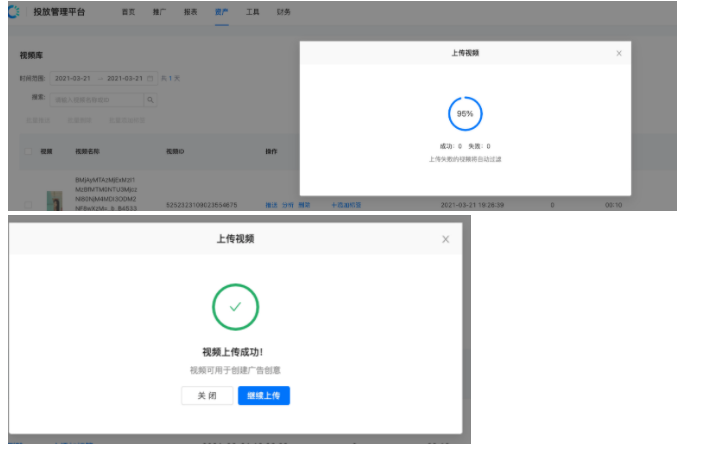Click the platform logo icon

click(13, 12)
